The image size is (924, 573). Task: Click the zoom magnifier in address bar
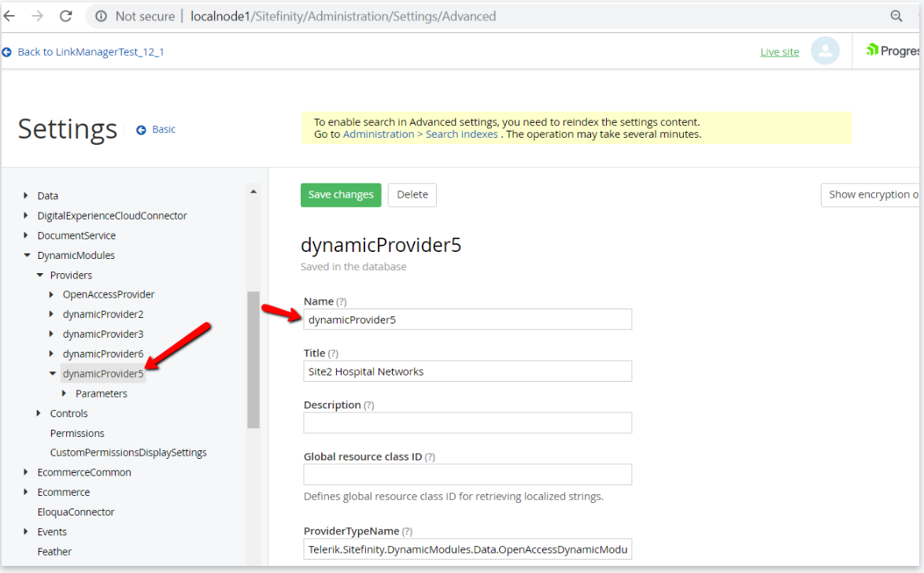896,17
